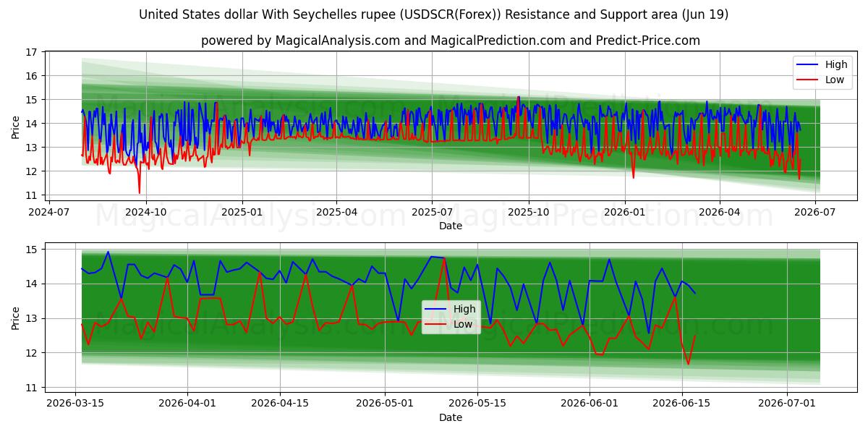The image size is (868, 434).
Task: Click the 2025-04 tick label
Action: pyautogui.click(x=336, y=212)
